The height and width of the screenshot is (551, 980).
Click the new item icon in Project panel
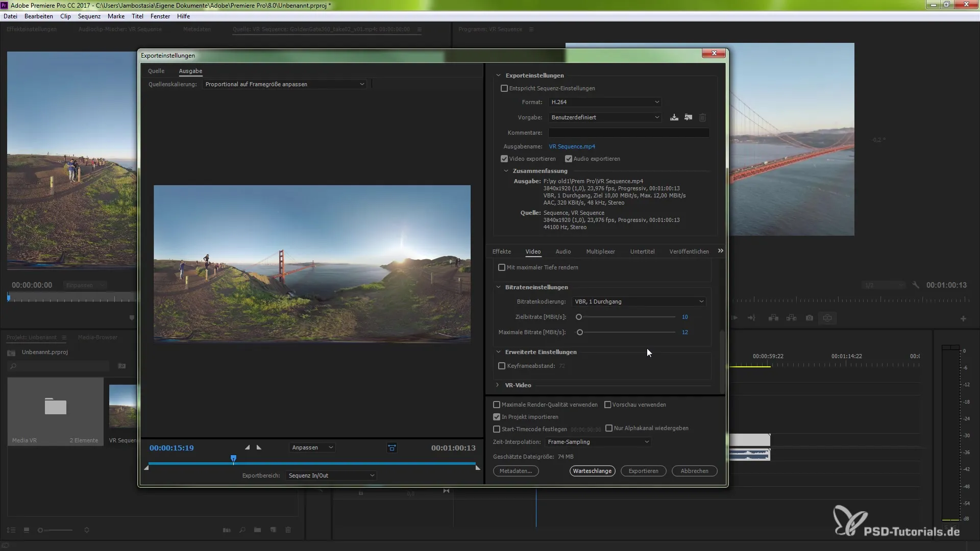273,530
